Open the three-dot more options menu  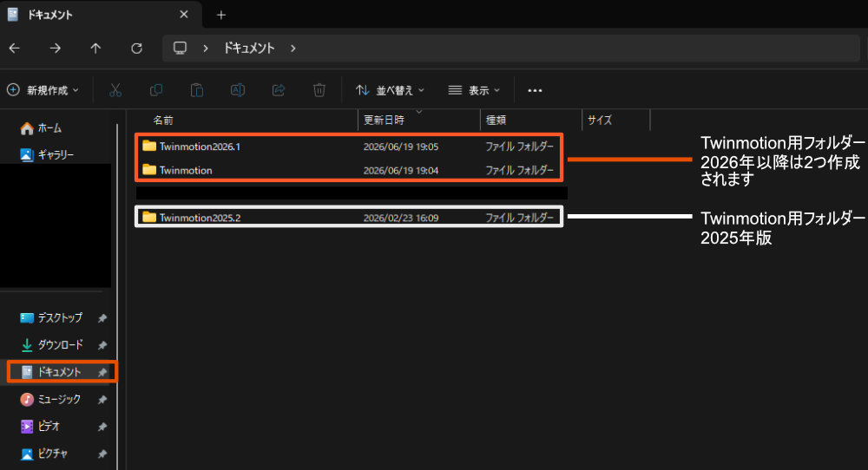coord(535,90)
